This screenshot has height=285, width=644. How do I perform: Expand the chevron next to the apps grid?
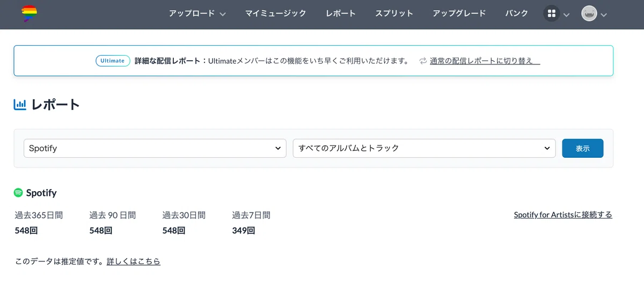(x=566, y=14)
